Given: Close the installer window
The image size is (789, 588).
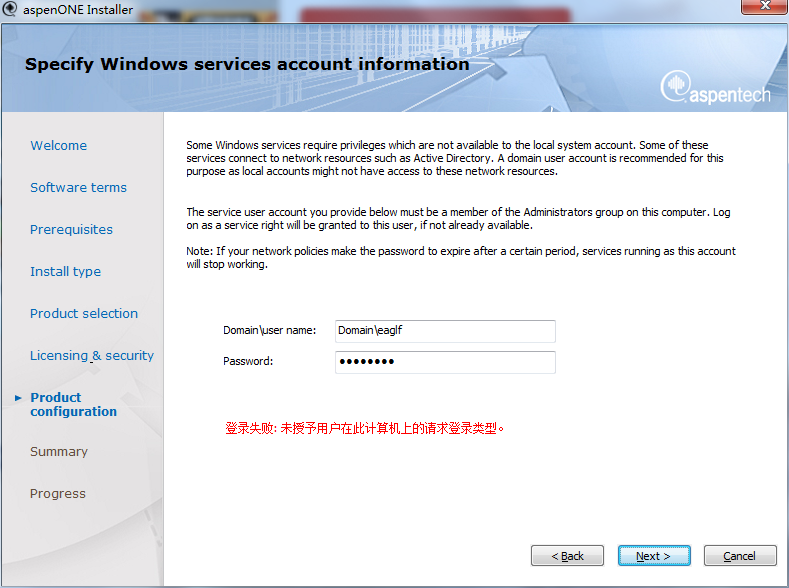Looking at the screenshot, I should 765,6.
